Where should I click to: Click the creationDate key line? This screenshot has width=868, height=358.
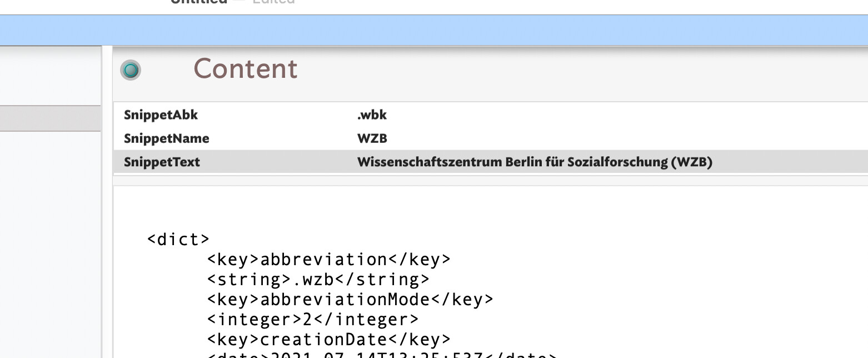(x=328, y=339)
